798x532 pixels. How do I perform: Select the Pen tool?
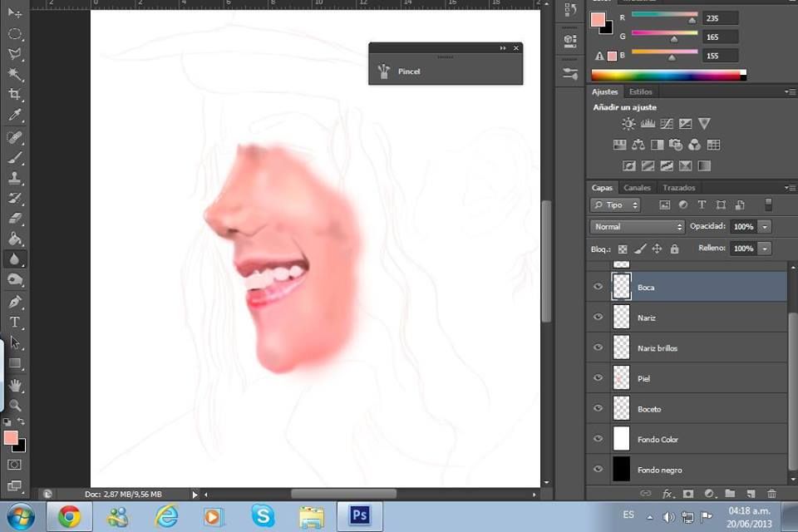coord(15,302)
